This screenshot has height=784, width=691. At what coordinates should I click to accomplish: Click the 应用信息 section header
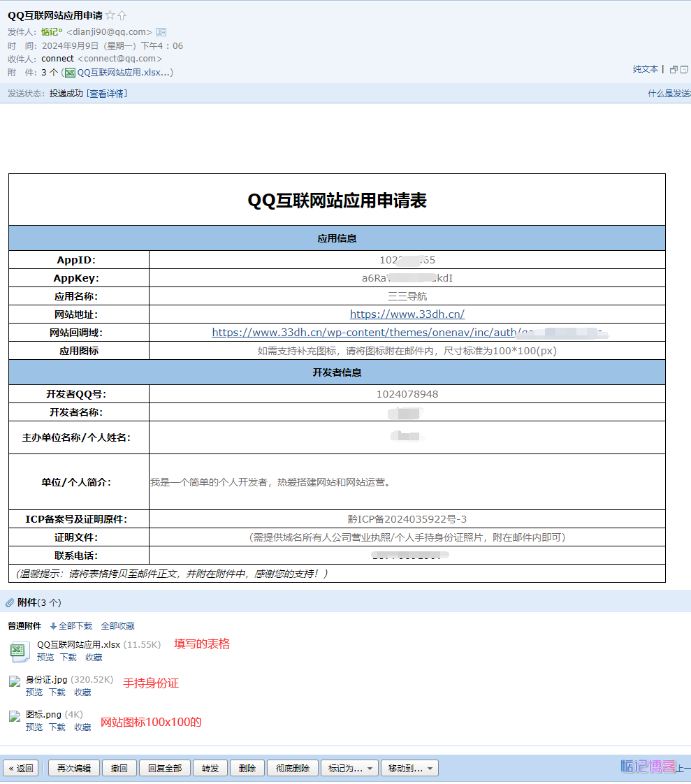(337, 238)
